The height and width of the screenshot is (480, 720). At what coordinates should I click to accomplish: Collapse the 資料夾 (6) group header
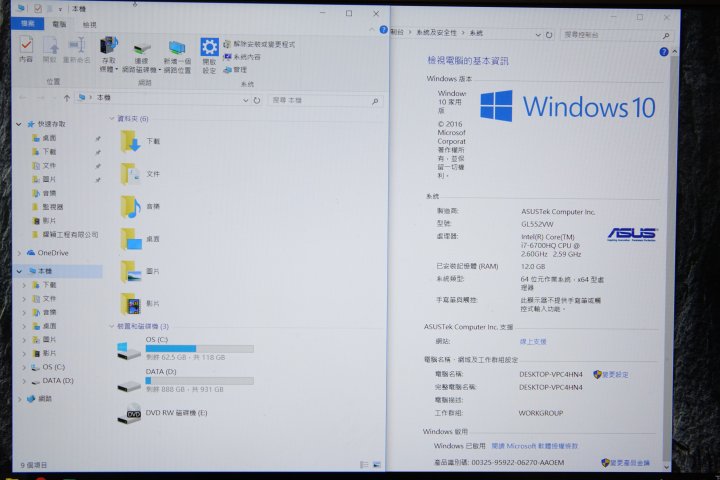click(112, 119)
